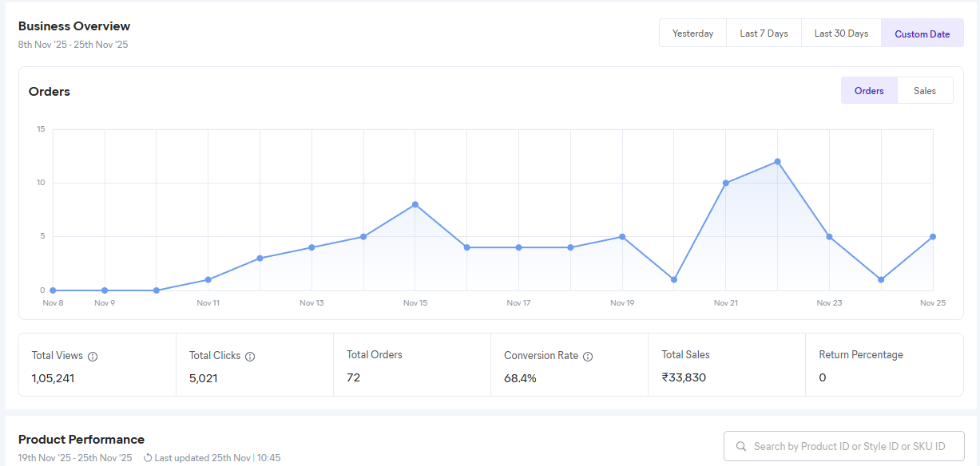
Task: Open the Custom Date picker
Action: [922, 34]
